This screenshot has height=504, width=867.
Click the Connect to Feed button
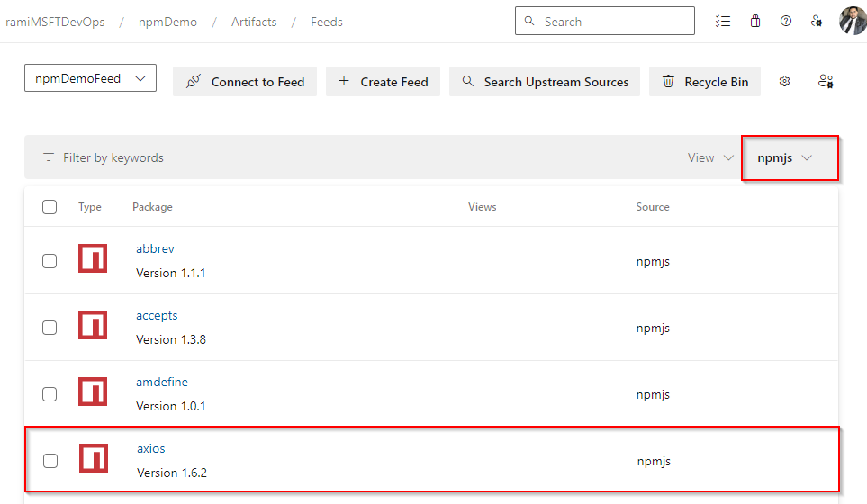(x=245, y=82)
